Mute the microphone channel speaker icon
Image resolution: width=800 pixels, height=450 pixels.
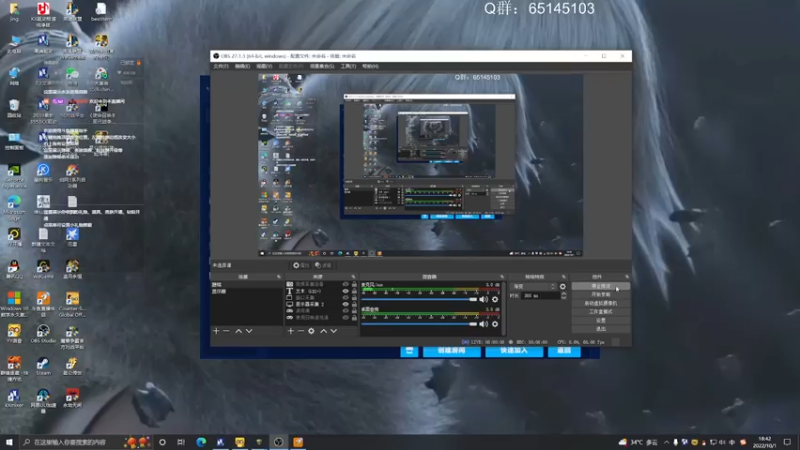click(x=484, y=299)
